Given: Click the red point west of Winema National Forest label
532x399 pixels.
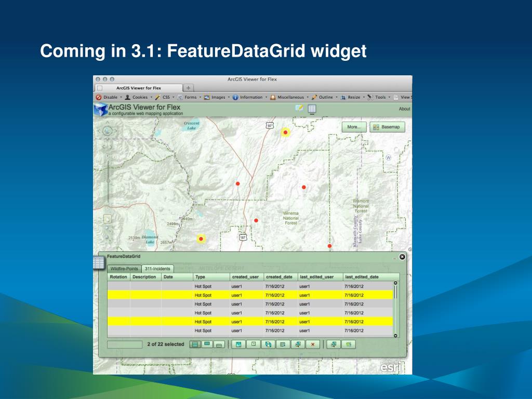Looking at the screenshot, I should point(256,220).
